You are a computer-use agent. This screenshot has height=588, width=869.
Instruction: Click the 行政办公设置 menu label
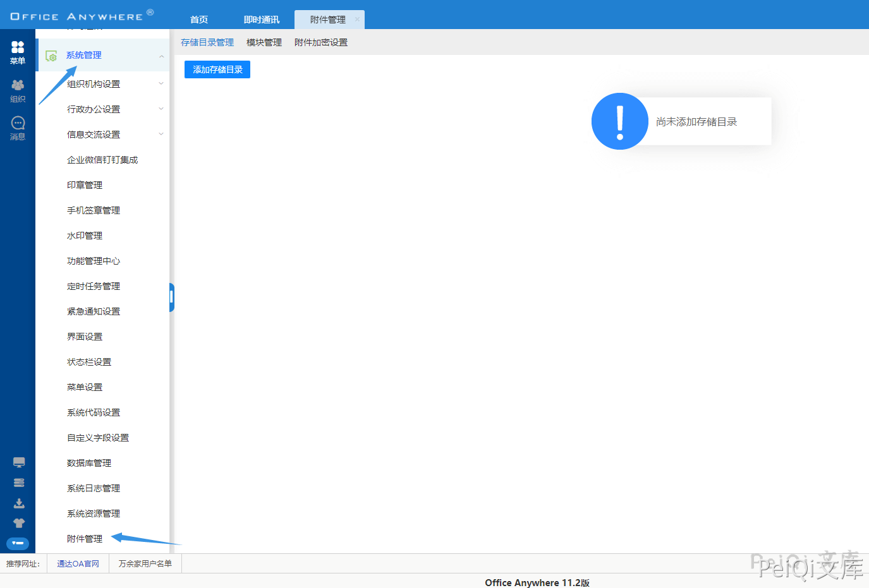pos(94,109)
